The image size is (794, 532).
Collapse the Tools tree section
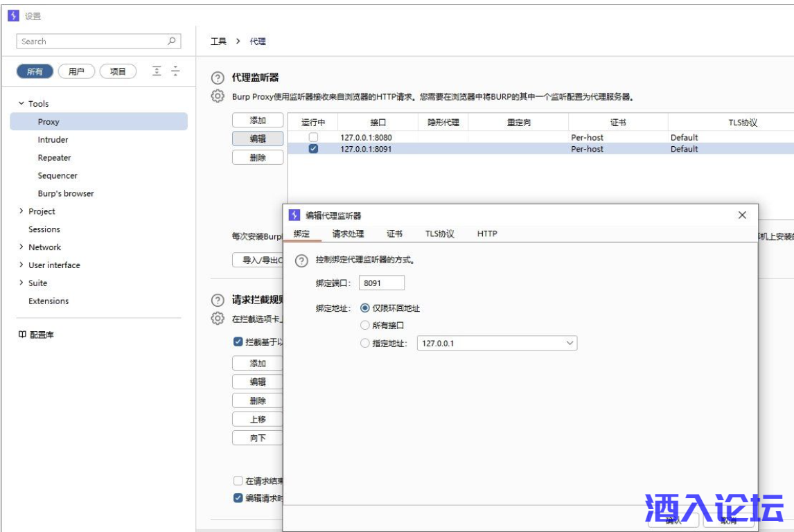tap(21, 103)
